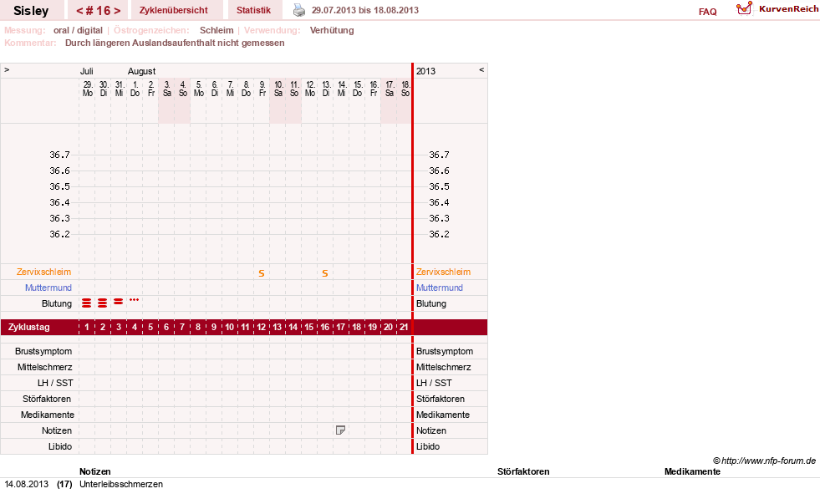Click the 2013 year label
Image resolution: width=820 pixels, height=504 pixels.
point(425,71)
